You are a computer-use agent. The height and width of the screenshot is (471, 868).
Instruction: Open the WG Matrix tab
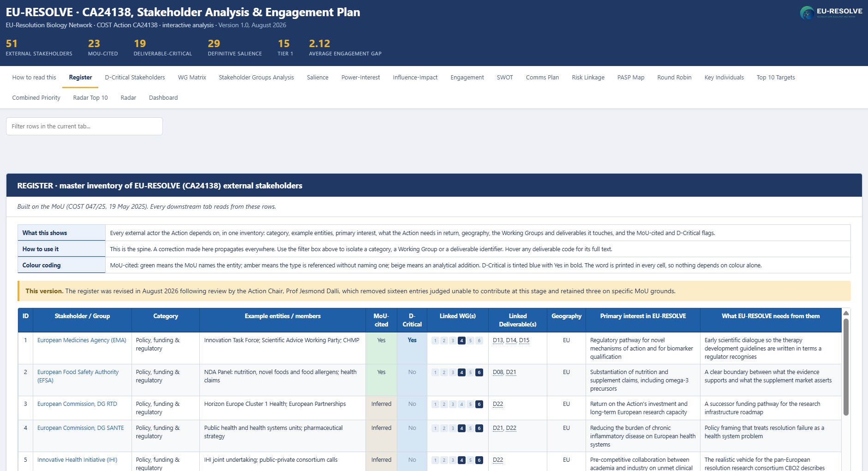point(192,78)
